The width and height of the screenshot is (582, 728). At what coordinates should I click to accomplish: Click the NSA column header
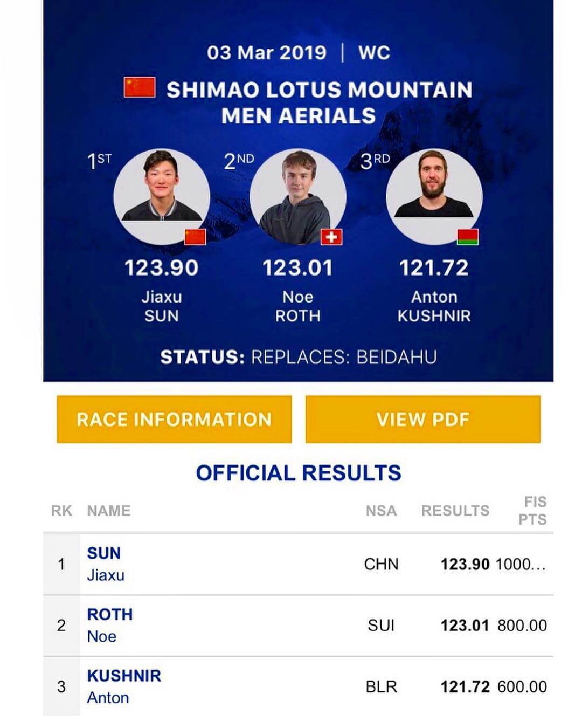[x=381, y=511]
